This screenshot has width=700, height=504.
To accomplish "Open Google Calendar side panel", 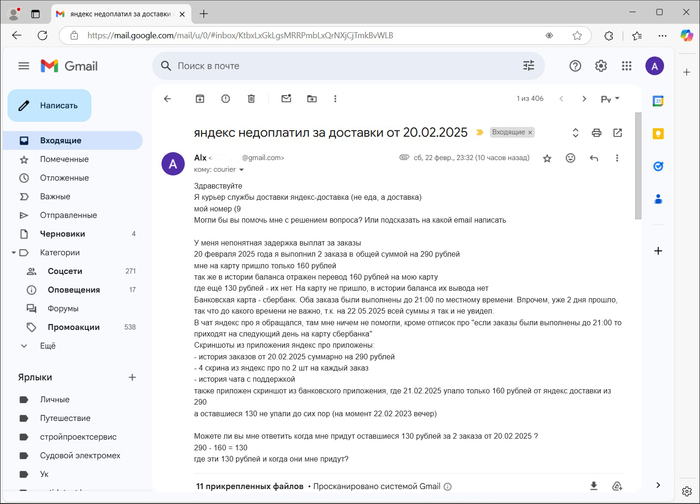I will (x=658, y=101).
